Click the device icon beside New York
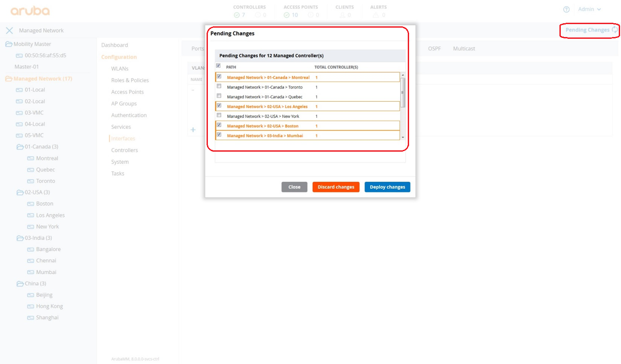621x364 pixels. pyautogui.click(x=30, y=227)
